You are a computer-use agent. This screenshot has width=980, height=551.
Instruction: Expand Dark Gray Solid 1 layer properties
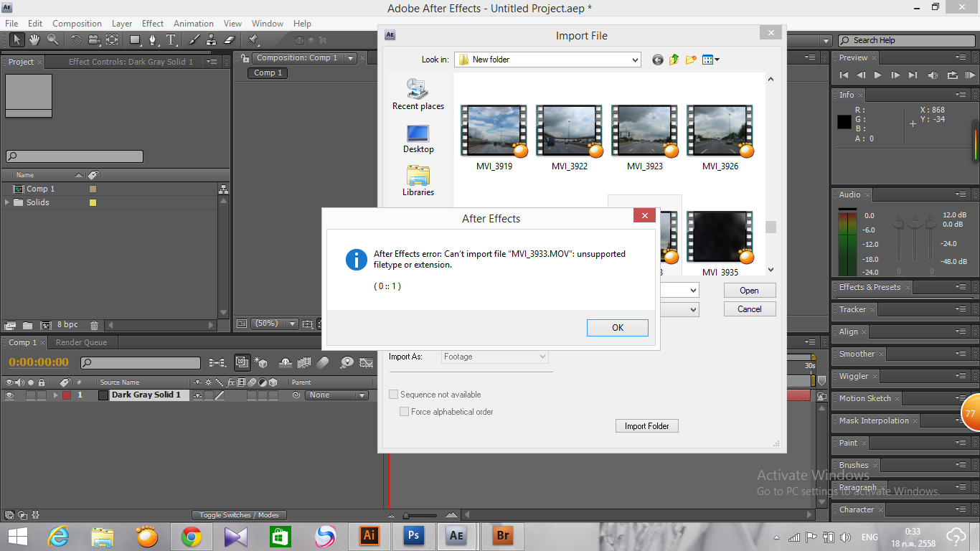click(x=55, y=395)
